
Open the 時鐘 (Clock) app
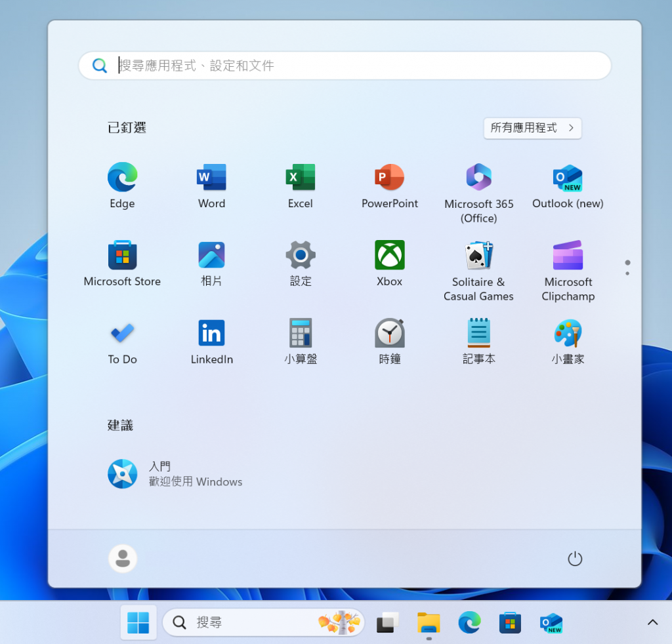pyautogui.click(x=390, y=341)
